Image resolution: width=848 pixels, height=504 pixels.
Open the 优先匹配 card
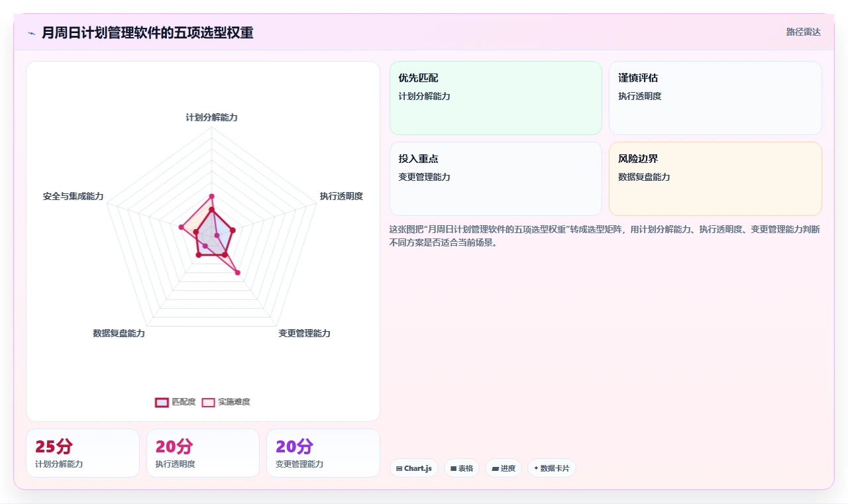point(496,98)
